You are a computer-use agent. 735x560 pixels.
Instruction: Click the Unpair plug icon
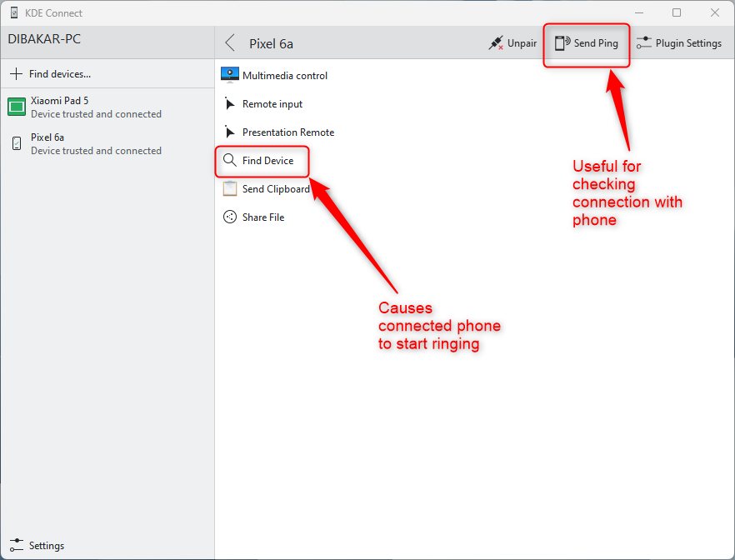[x=496, y=43]
